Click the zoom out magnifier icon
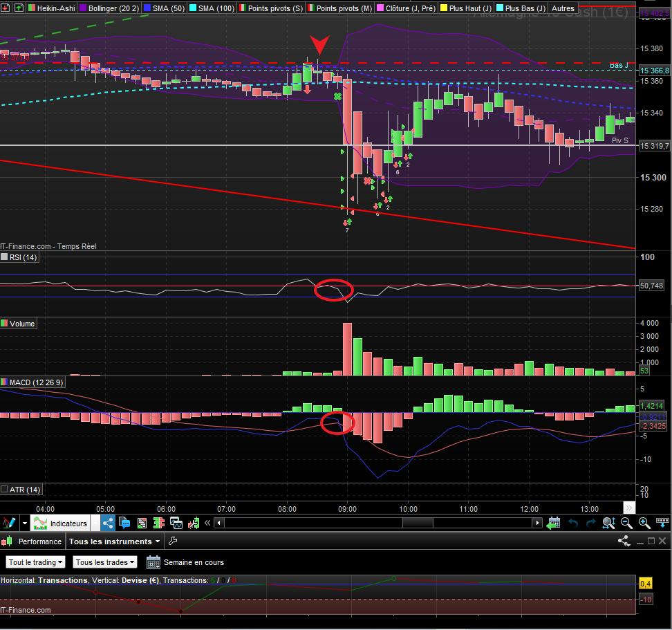This screenshot has width=672, height=630. [x=626, y=523]
